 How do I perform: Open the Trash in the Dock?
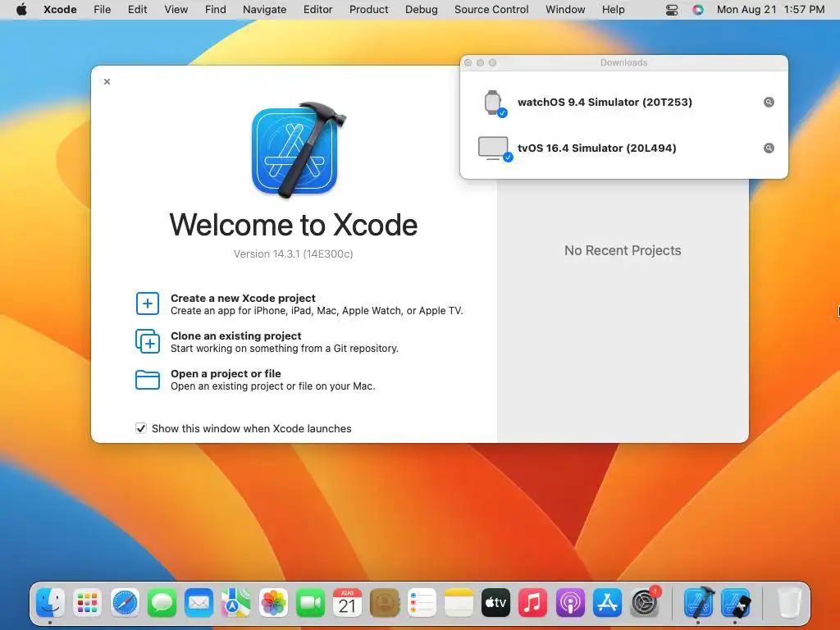pos(788,603)
